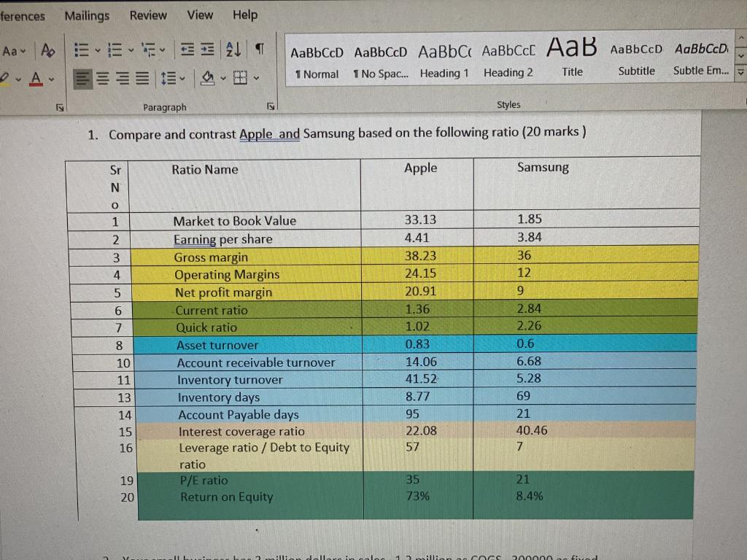The width and height of the screenshot is (747, 560).
Task: Open font color dropdown arrow
Action: click(51, 79)
